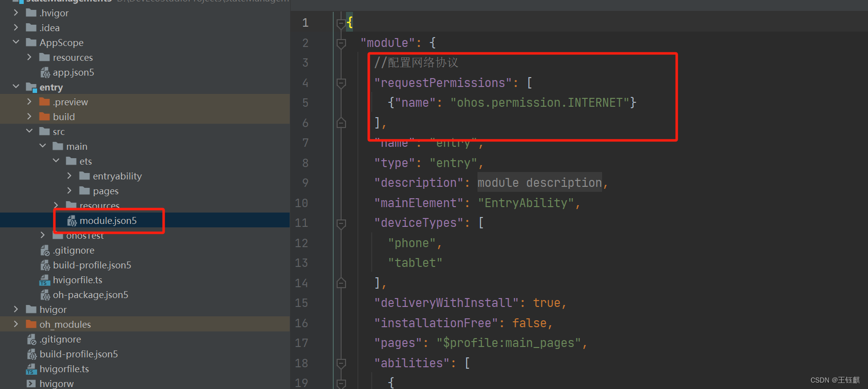Fold the code block at line 1
This screenshot has height=389, width=868.
coord(341,23)
